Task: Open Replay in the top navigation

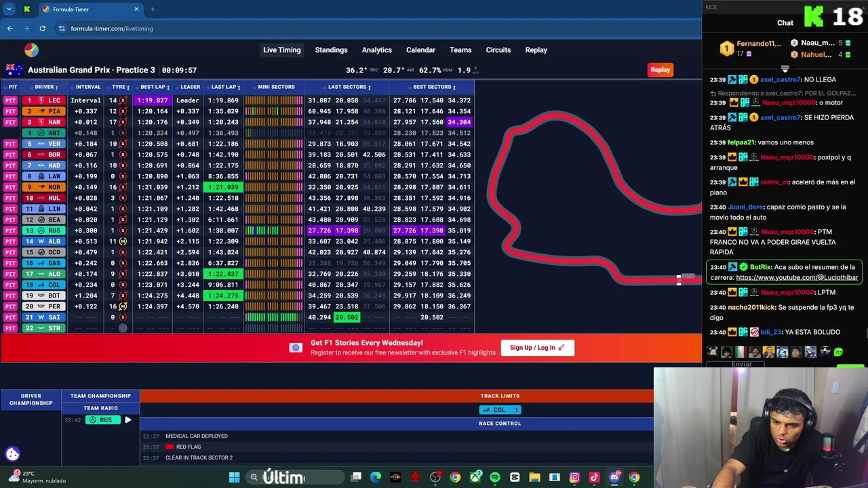Action: coord(536,50)
